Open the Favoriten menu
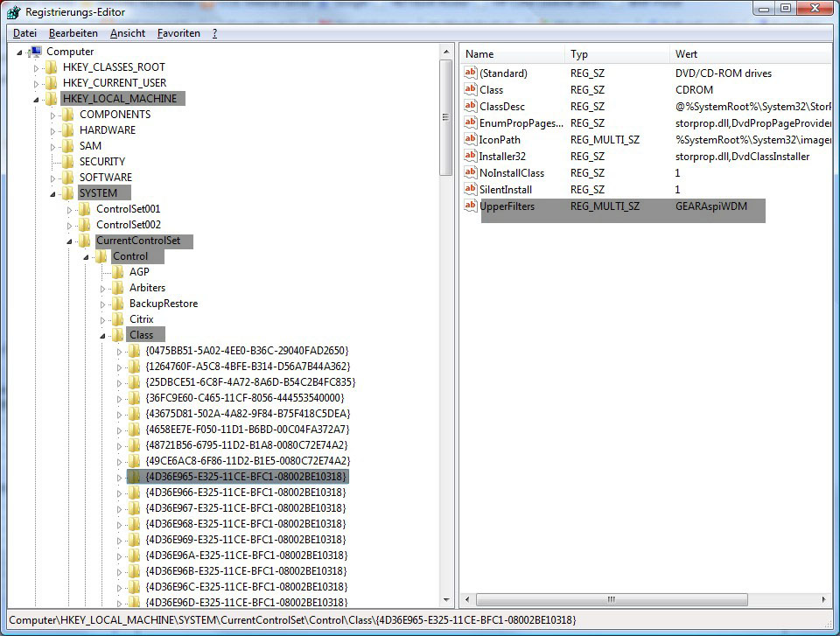This screenshot has width=840, height=636. click(178, 33)
